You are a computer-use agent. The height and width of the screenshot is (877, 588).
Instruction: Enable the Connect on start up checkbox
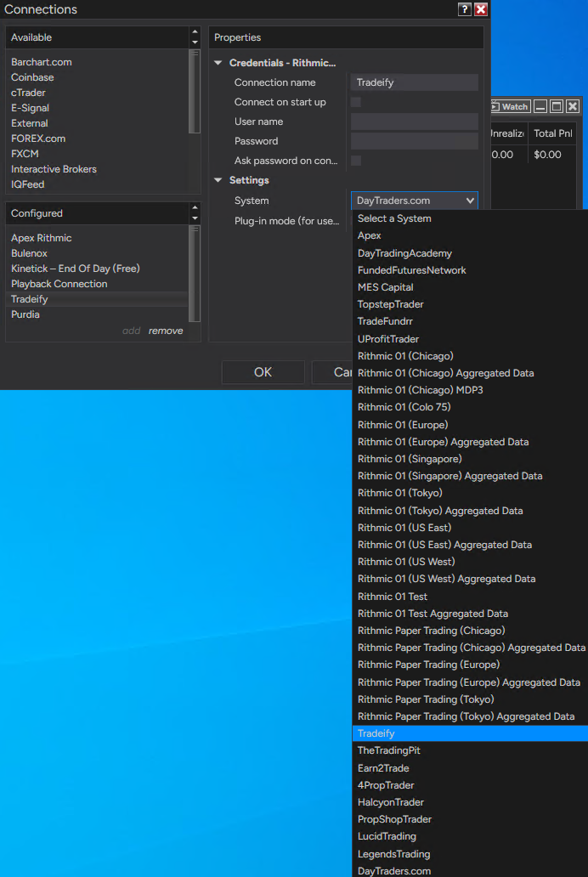(x=356, y=102)
